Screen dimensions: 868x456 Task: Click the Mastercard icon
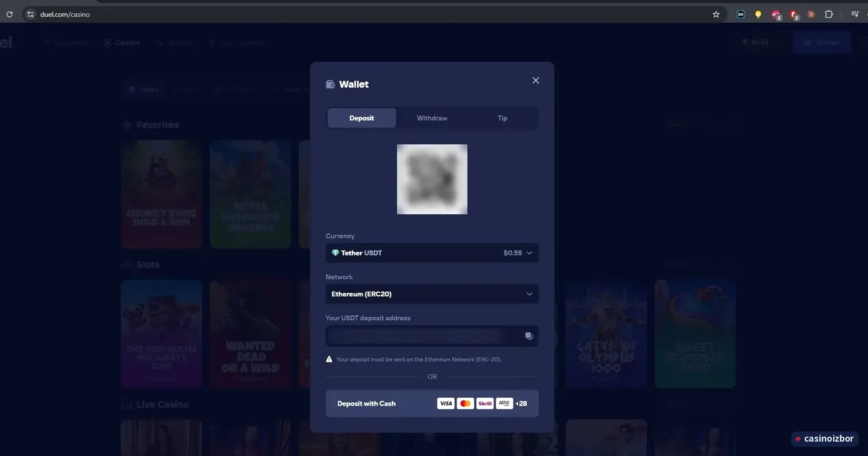point(465,404)
